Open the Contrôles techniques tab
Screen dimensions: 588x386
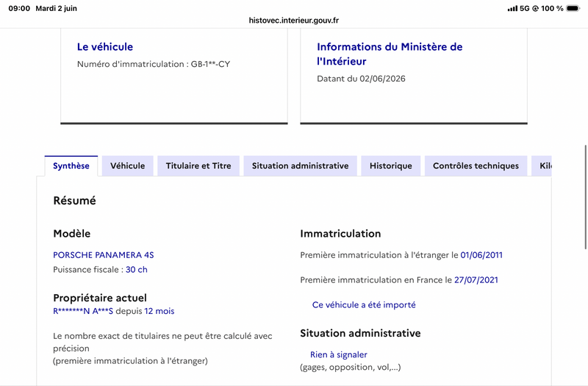click(476, 166)
